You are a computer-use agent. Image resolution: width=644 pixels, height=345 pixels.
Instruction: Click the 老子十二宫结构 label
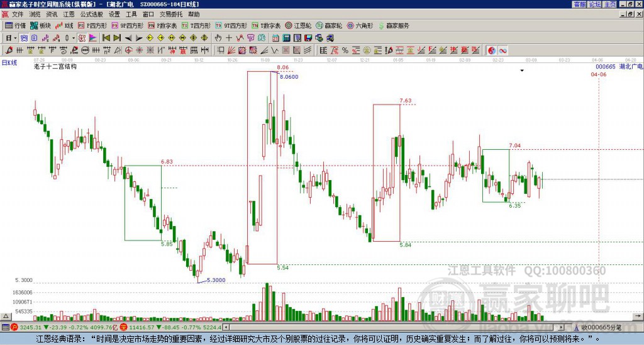click(55, 66)
